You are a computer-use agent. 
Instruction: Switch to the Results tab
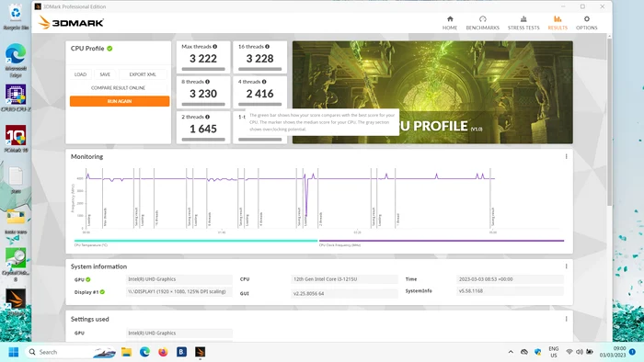point(558,23)
